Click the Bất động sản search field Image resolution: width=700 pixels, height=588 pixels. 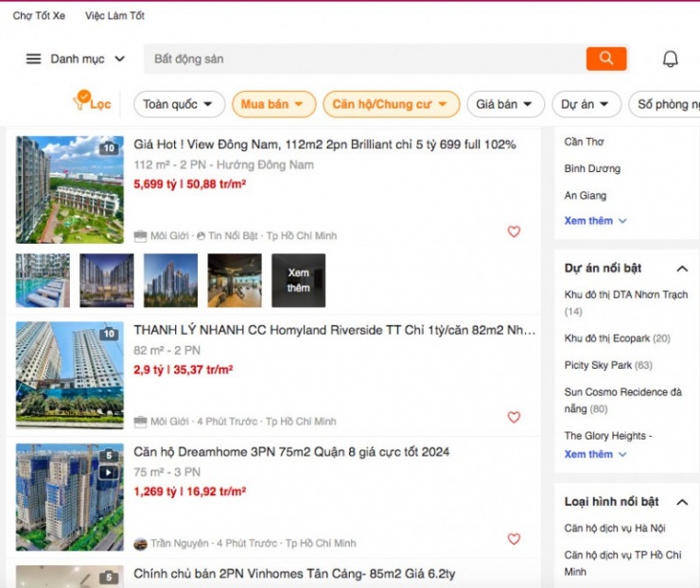tap(364, 59)
